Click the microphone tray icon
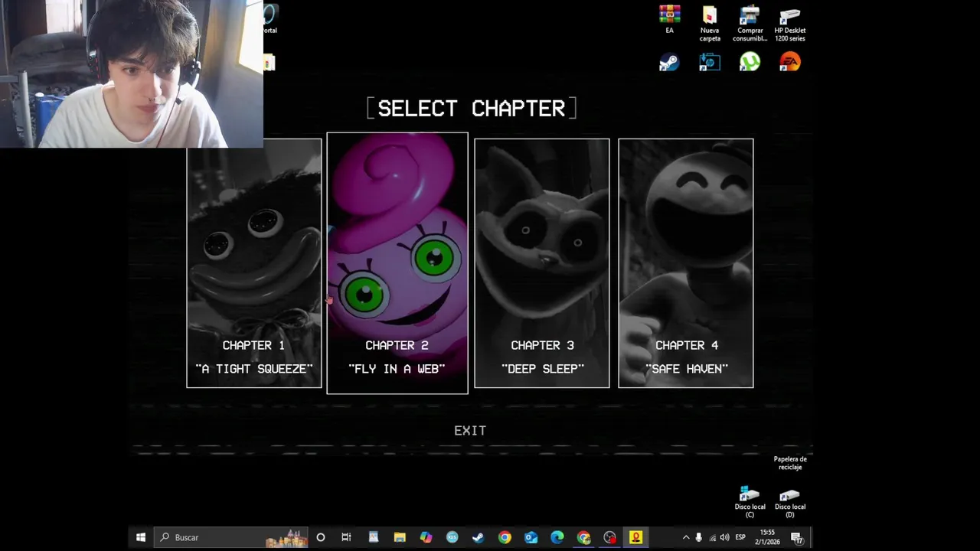This screenshot has width=980, height=551. point(698,537)
